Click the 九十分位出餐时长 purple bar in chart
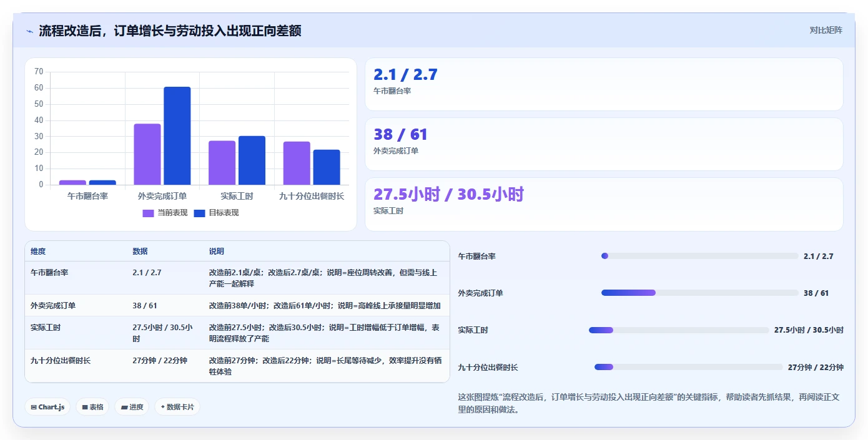The height and width of the screenshot is (440, 868). point(297,164)
